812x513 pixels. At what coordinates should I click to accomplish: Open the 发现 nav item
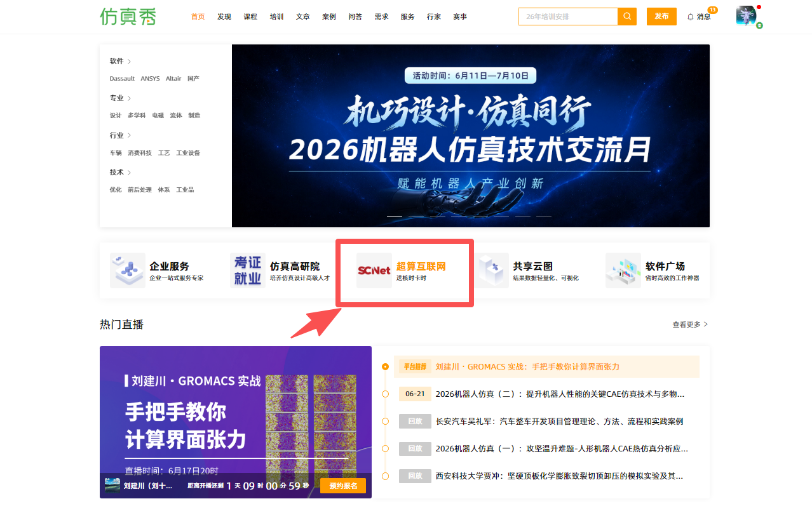click(x=224, y=17)
